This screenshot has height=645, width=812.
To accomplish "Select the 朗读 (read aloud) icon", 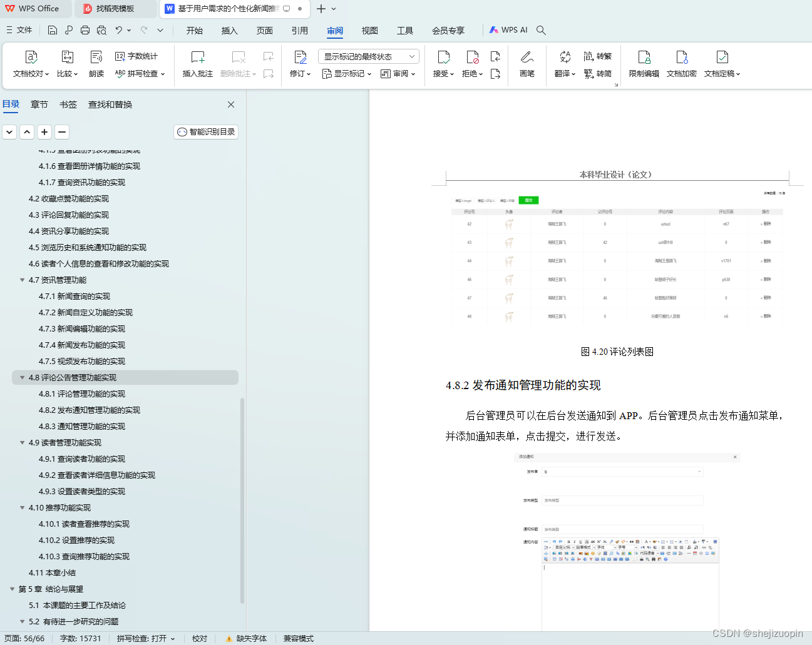I will (x=96, y=64).
